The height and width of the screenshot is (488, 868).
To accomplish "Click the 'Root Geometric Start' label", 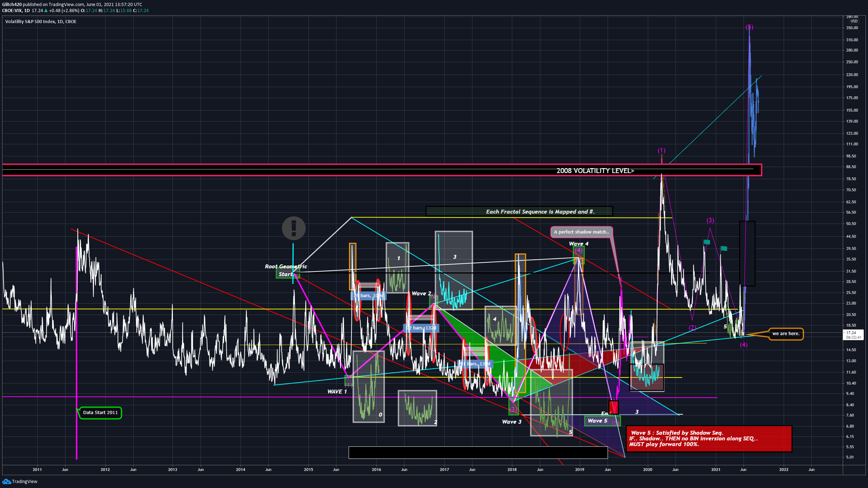I will click(x=286, y=270).
